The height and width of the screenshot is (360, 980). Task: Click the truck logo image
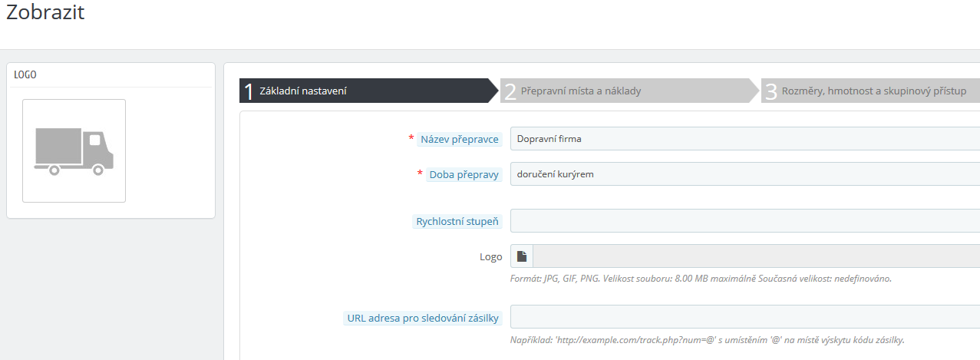(74, 150)
